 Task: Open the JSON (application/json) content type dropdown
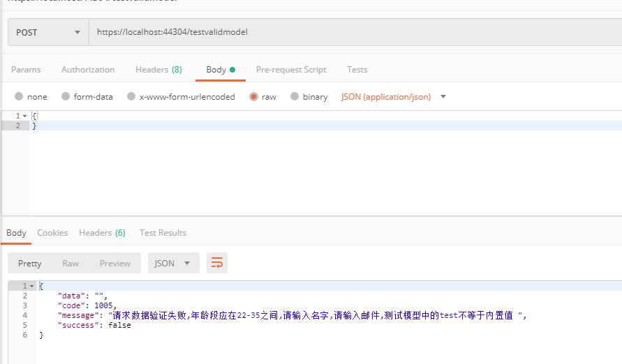click(x=393, y=97)
